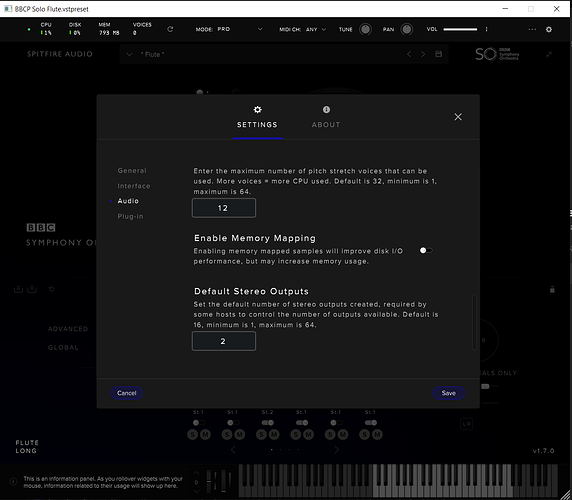Click the default stereo outputs field showing 2
The height and width of the screenshot is (500, 572).
(224, 341)
